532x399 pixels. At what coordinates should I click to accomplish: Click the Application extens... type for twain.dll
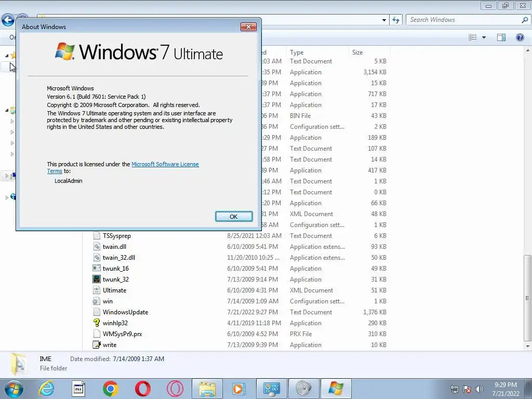[x=317, y=247]
